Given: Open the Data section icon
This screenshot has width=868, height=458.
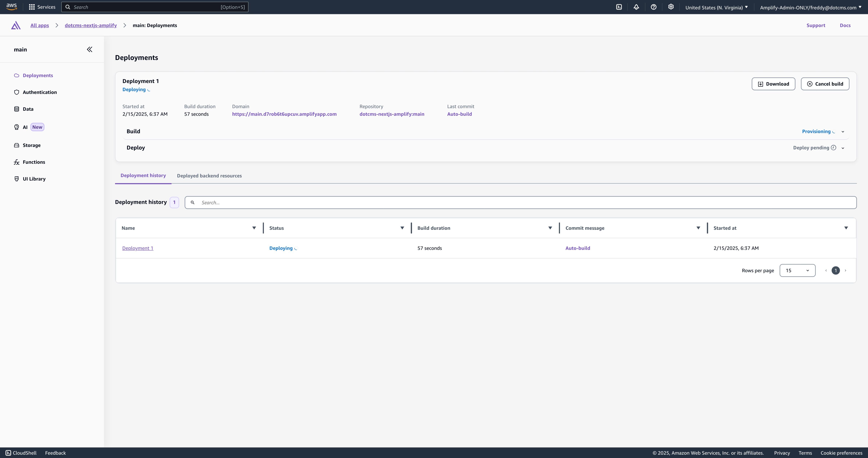Looking at the screenshot, I should pos(17,108).
